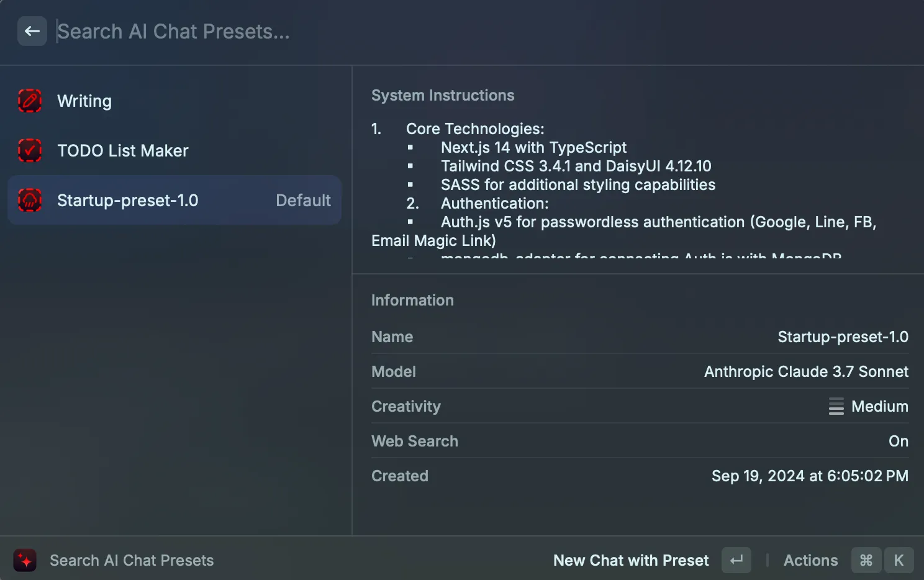924x580 pixels.
Task: Click the Startup-preset-1.0 red icon
Action: click(30, 200)
